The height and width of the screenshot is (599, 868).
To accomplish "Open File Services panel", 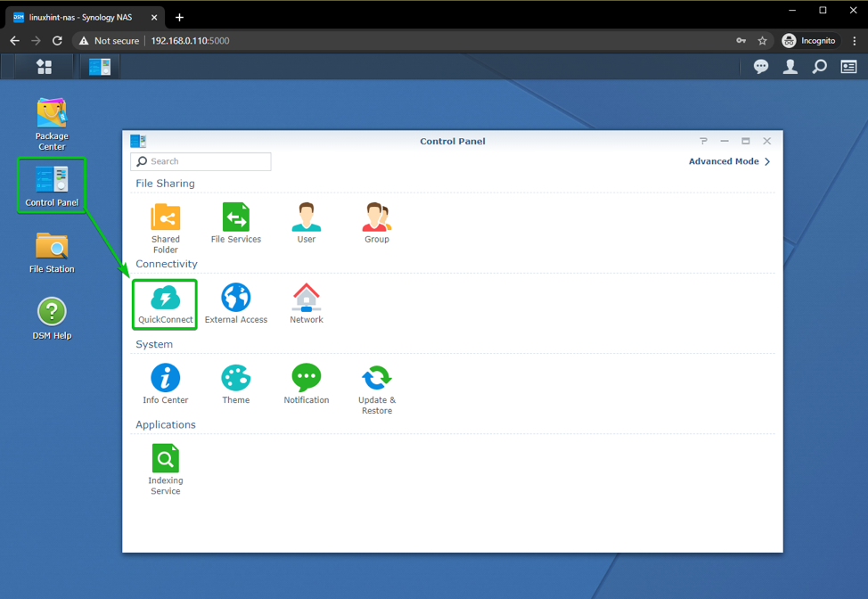I will click(236, 223).
